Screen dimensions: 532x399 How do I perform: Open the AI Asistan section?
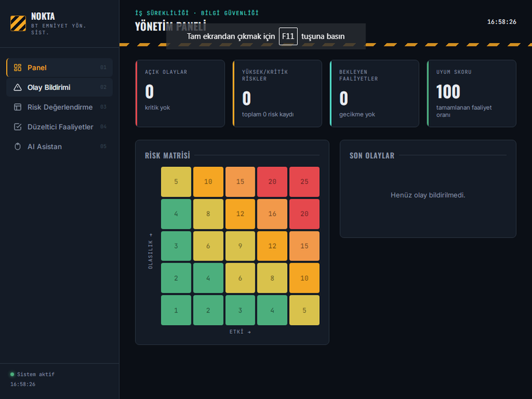[x=59, y=146]
